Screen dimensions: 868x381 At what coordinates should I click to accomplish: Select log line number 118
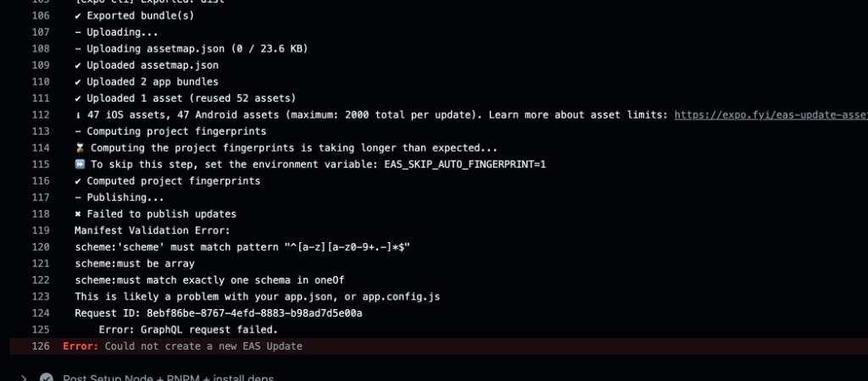(x=41, y=214)
